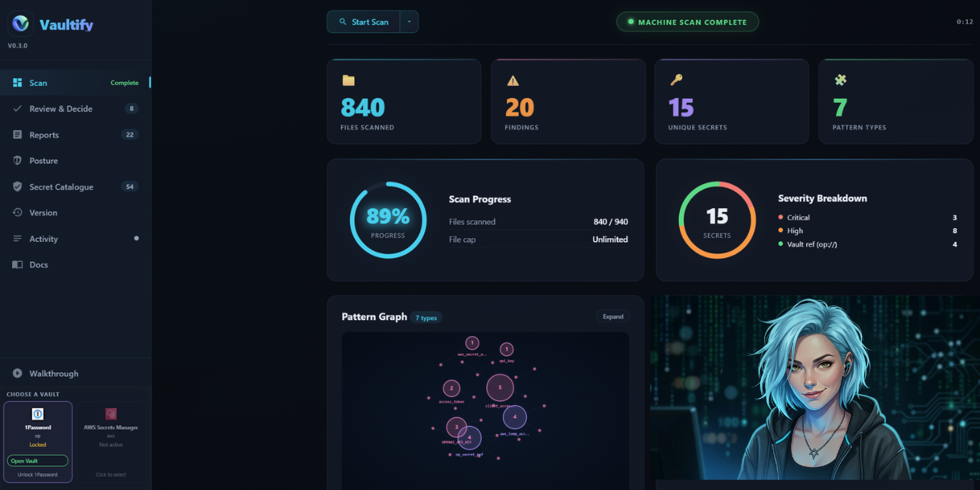
Task: Click the Posture shield icon
Action: click(x=17, y=161)
